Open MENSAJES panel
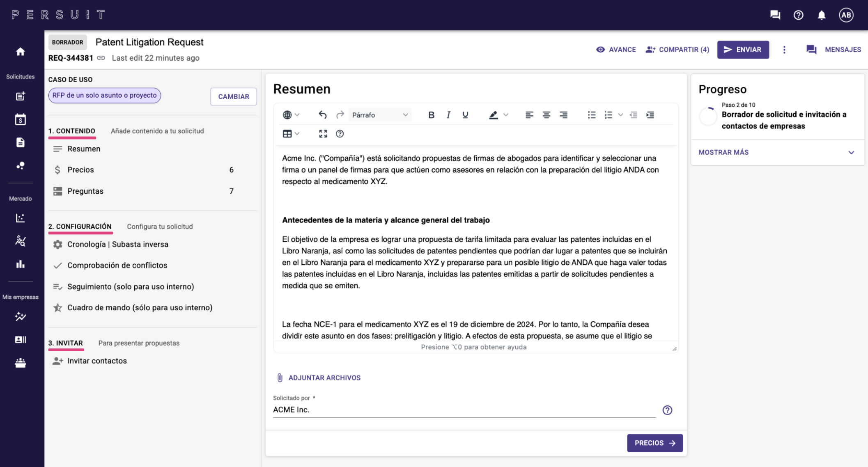The image size is (868, 467). (x=834, y=50)
